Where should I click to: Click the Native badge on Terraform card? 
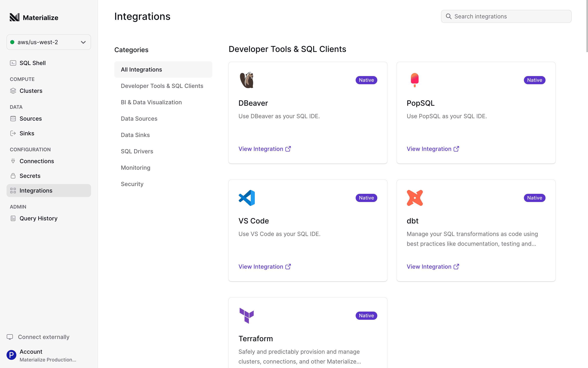366,316
